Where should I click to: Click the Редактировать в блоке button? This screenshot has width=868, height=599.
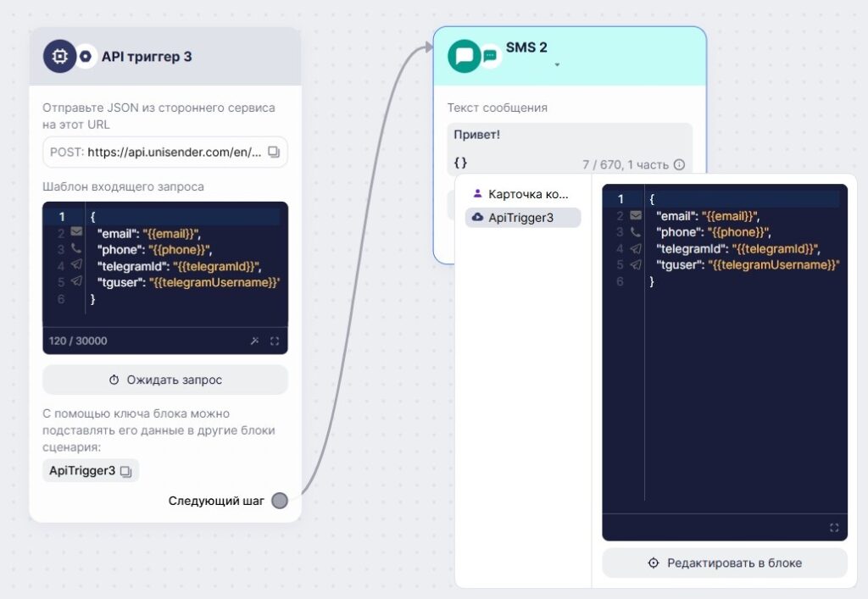point(725,563)
